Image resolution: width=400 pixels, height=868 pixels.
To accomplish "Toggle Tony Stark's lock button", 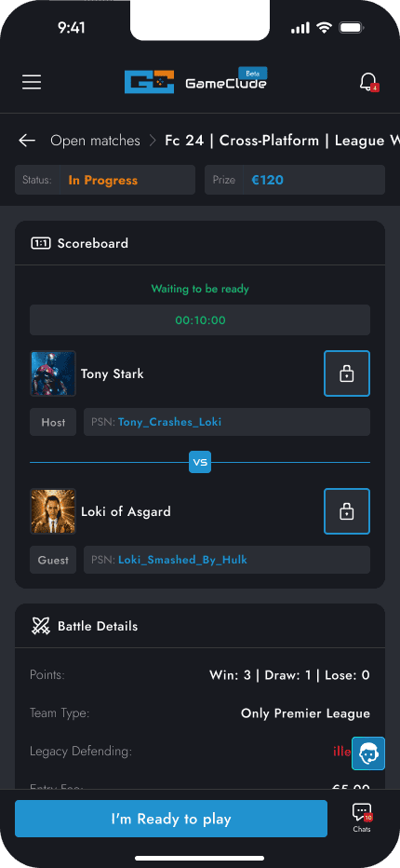I will point(347,373).
